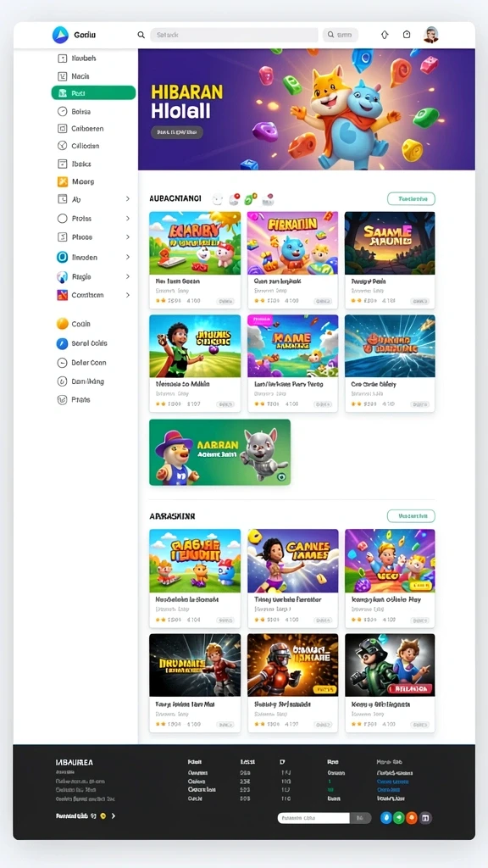Expand the Ab sidebar row chevron
Viewport: 488px width, 868px height.
coord(128,198)
